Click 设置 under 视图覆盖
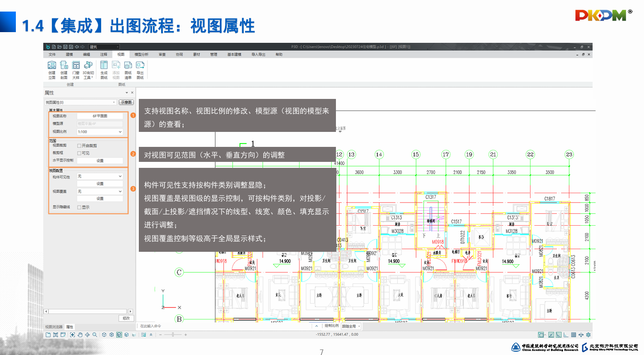This screenshot has height=355, width=644. 100,199
